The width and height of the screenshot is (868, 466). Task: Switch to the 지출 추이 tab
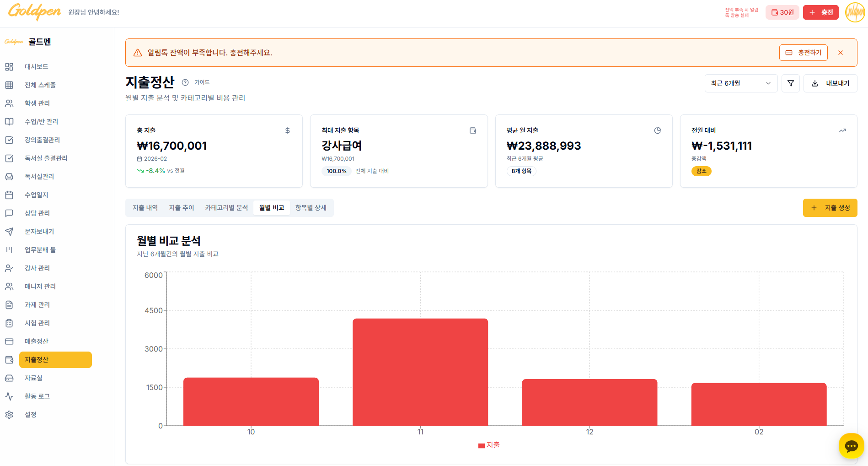[182, 208]
